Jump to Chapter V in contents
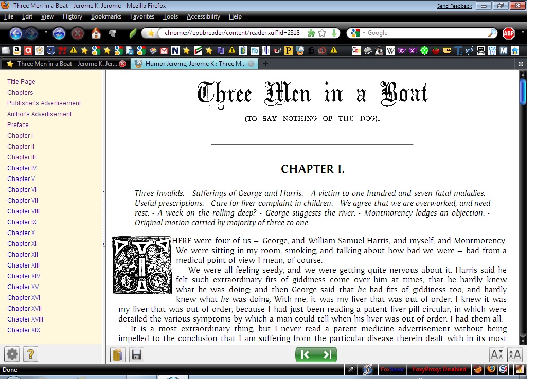The width and height of the screenshot is (536, 392). point(21,179)
